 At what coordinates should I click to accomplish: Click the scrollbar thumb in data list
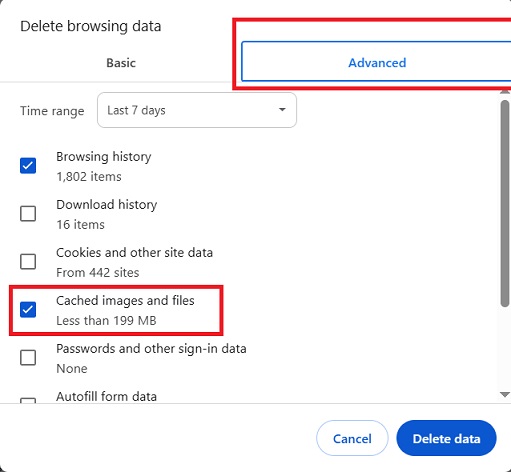(x=505, y=203)
